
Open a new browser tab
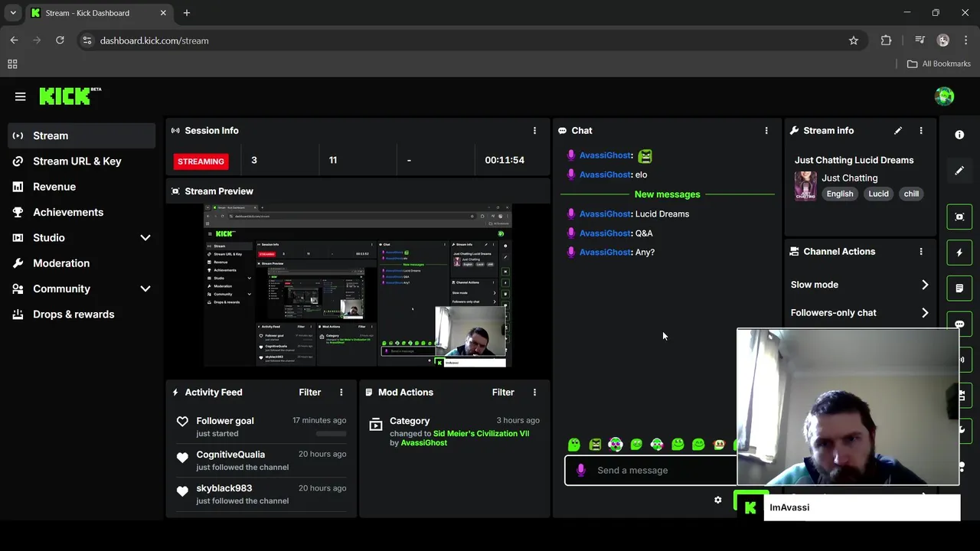(187, 13)
